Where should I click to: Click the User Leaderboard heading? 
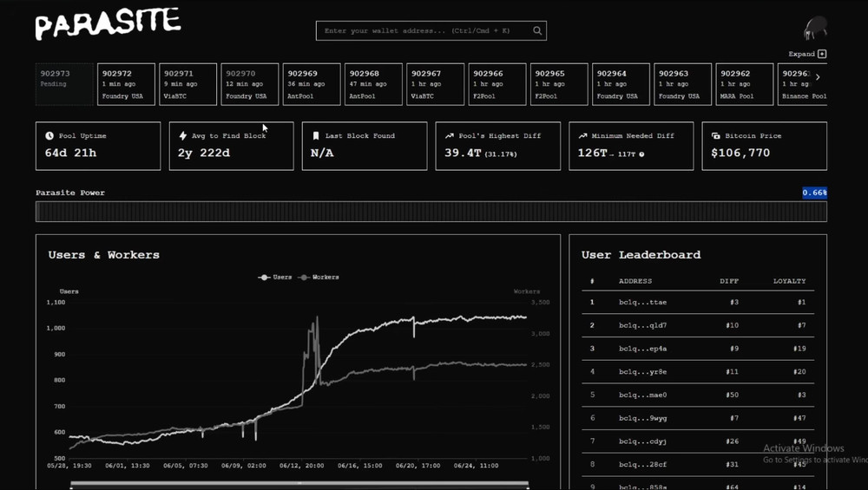point(641,255)
